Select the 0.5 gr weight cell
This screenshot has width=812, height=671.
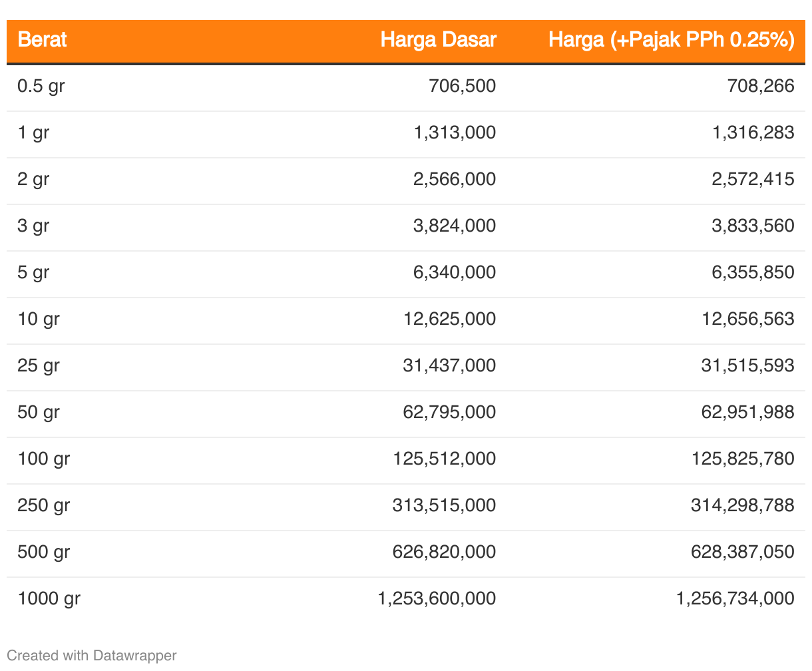coord(41,87)
